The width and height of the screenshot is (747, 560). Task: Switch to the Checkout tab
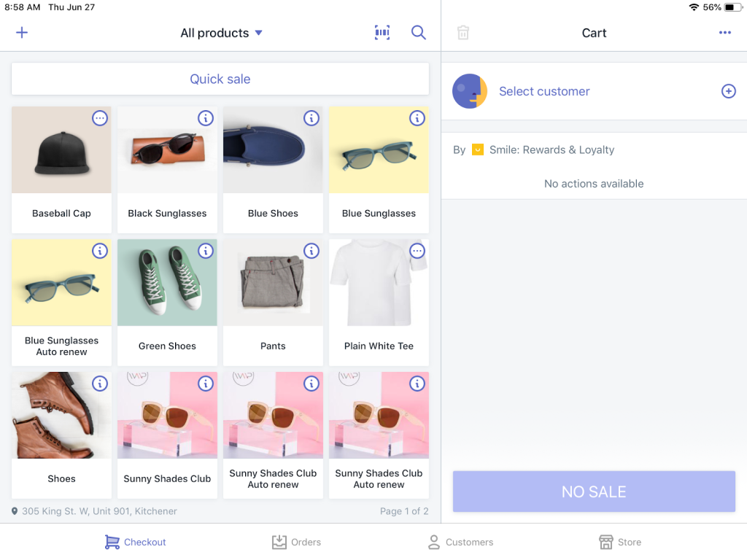pos(135,542)
